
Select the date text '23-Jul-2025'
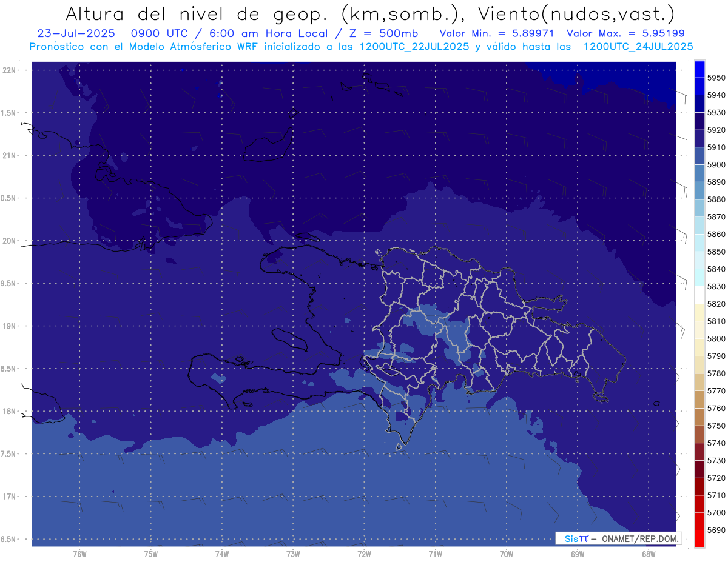(x=76, y=33)
